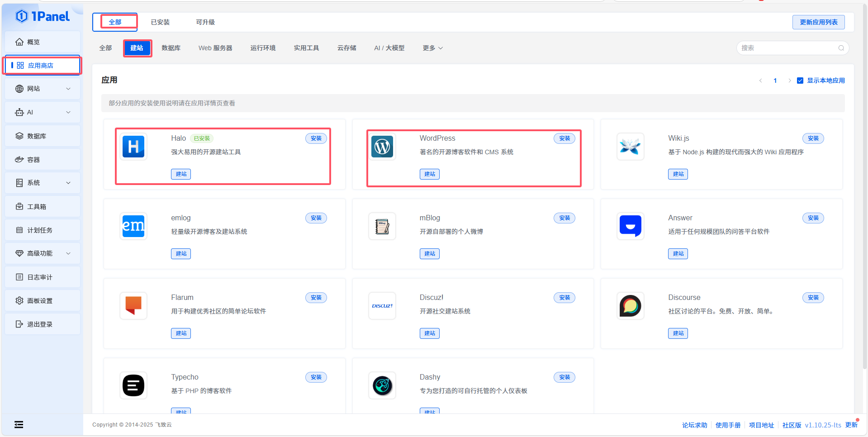Switch to the 已安装 tab
The height and width of the screenshot is (437, 868).
coord(160,22)
